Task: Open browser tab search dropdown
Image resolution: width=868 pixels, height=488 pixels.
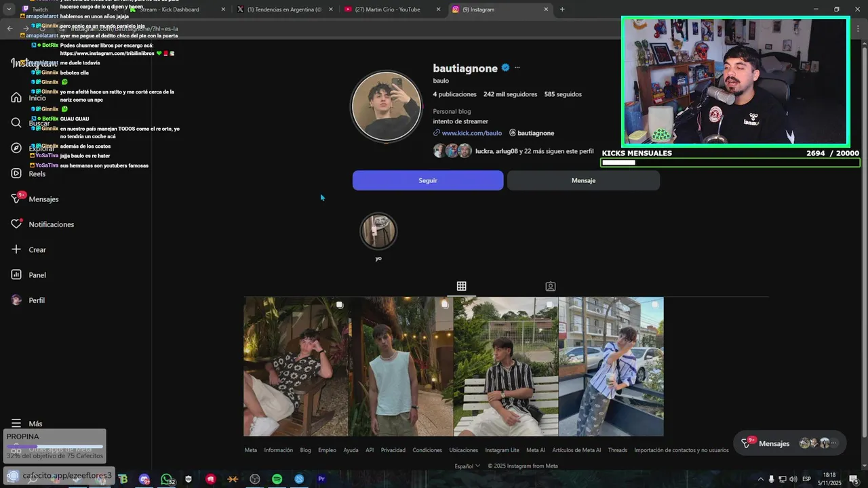Action: (x=9, y=9)
